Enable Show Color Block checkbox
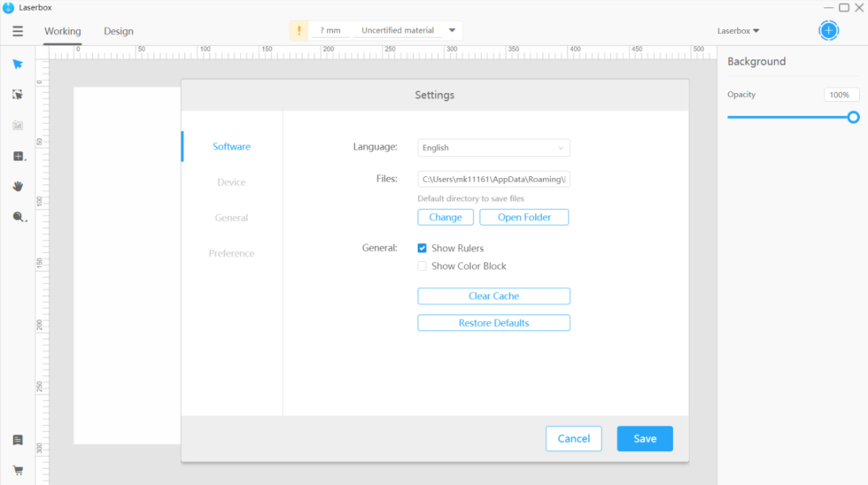The width and height of the screenshot is (868, 485). [x=422, y=266]
